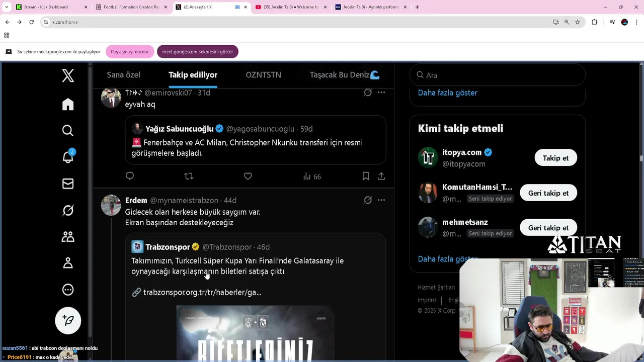The image size is (644, 362).
Task: Open ticket image in Trabzonspor post
Action: point(255,333)
